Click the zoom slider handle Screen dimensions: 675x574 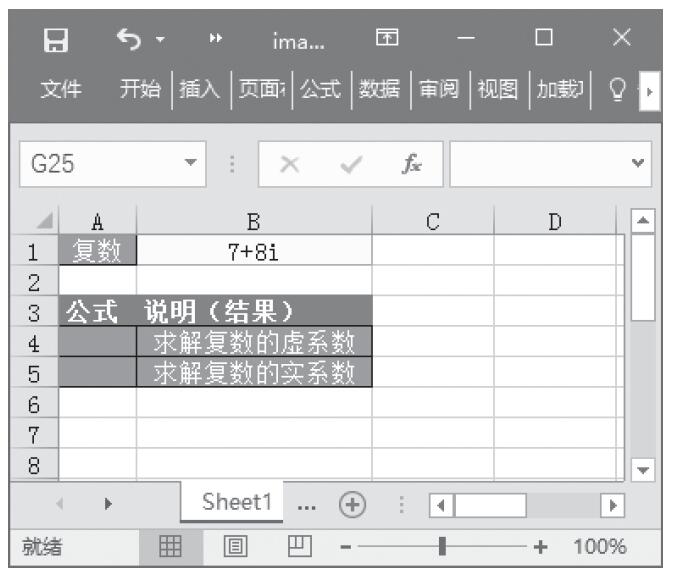click(x=442, y=548)
